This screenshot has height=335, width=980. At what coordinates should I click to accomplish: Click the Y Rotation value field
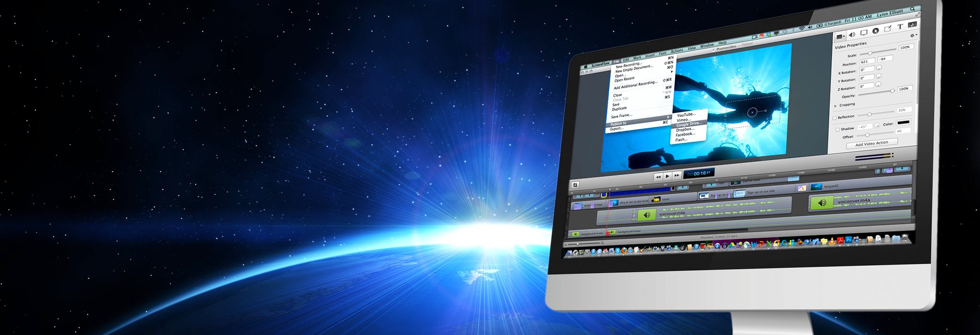pyautogui.click(x=866, y=78)
